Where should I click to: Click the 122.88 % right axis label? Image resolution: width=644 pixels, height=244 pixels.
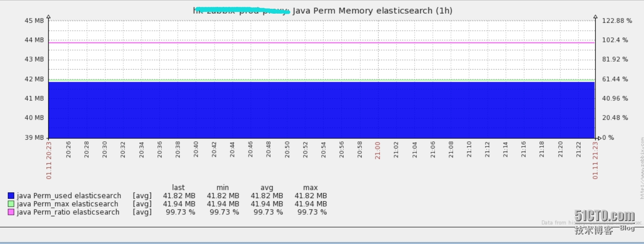(x=617, y=20)
